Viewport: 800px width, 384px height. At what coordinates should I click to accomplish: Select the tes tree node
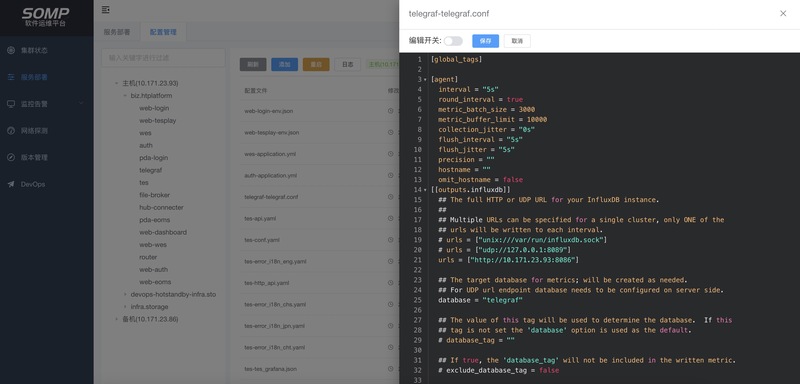pos(144,183)
